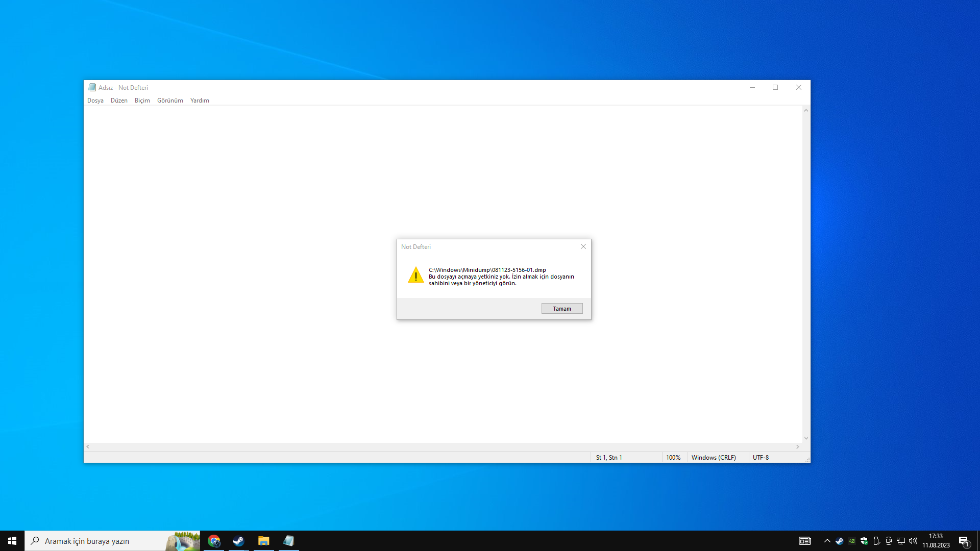Open Google Chrome from the taskbar
Screen dimensions: 980x551
214,541
